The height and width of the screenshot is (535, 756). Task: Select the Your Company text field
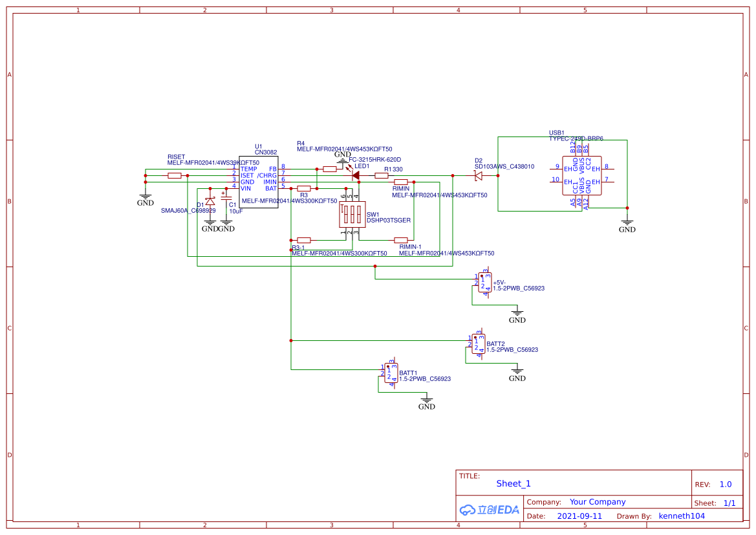[598, 502]
